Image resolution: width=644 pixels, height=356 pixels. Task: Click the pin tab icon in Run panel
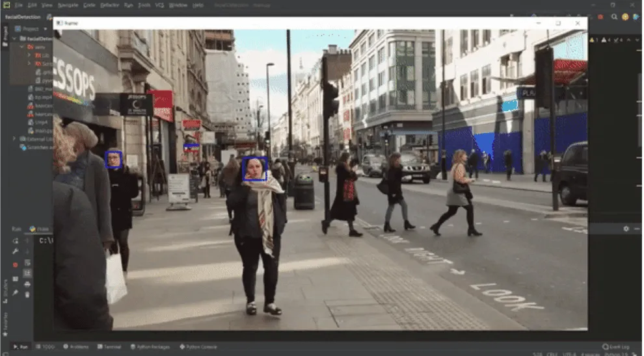16,294
